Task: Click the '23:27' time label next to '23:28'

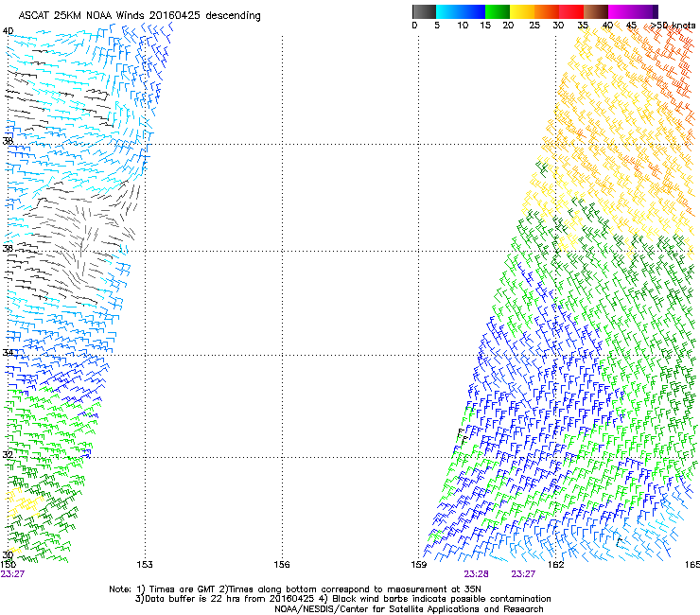Action: [x=523, y=574]
